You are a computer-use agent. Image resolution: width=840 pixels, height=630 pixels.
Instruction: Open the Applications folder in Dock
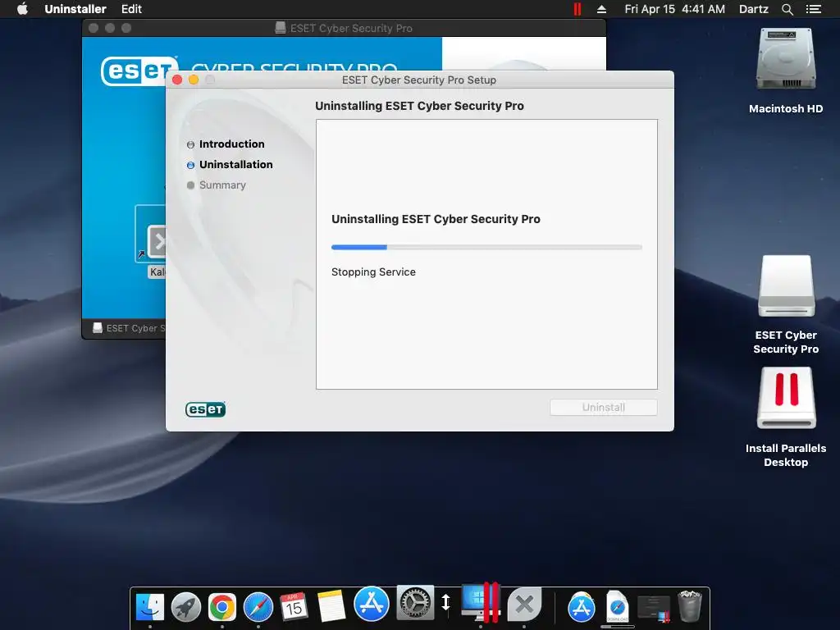point(582,607)
